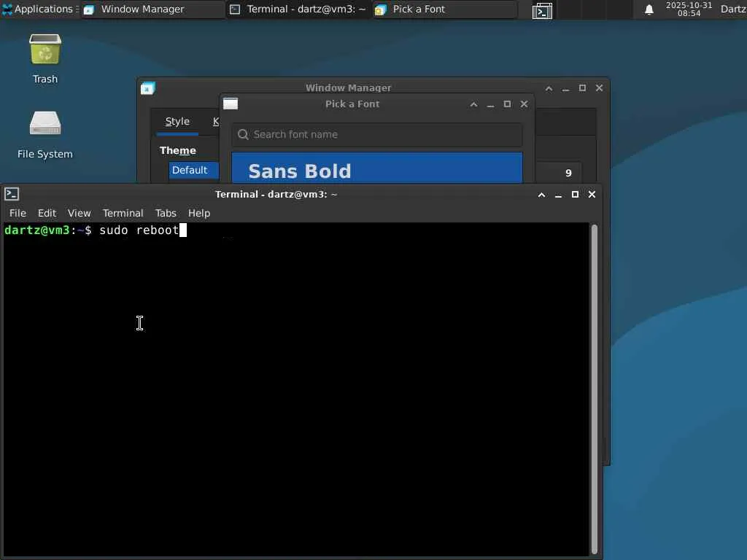Viewport: 747px width, 560px height.
Task: Launch the terminal emulator panel icon
Action: [542, 10]
